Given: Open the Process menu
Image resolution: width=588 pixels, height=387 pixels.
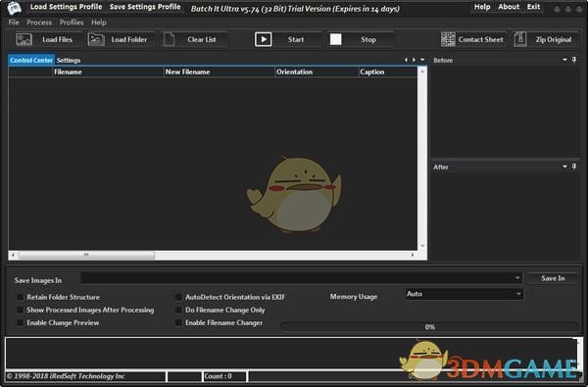Looking at the screenshot, I should [39, 23].
